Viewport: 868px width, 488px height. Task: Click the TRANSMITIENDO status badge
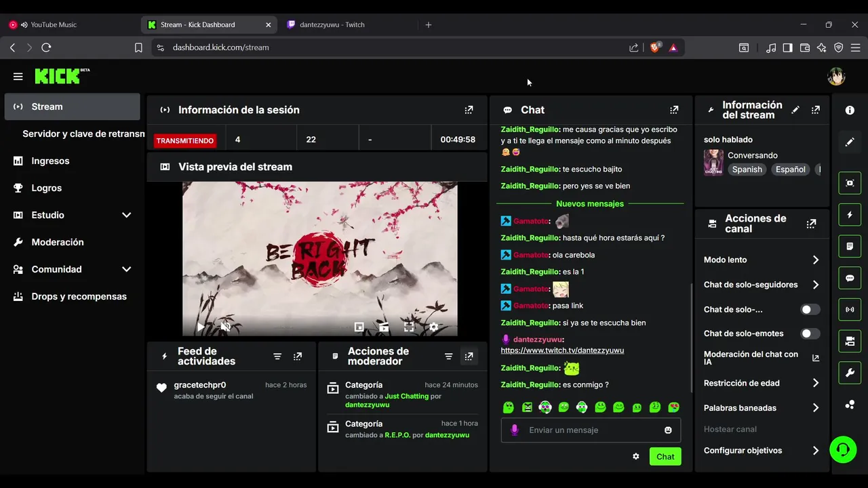point(184,141)
